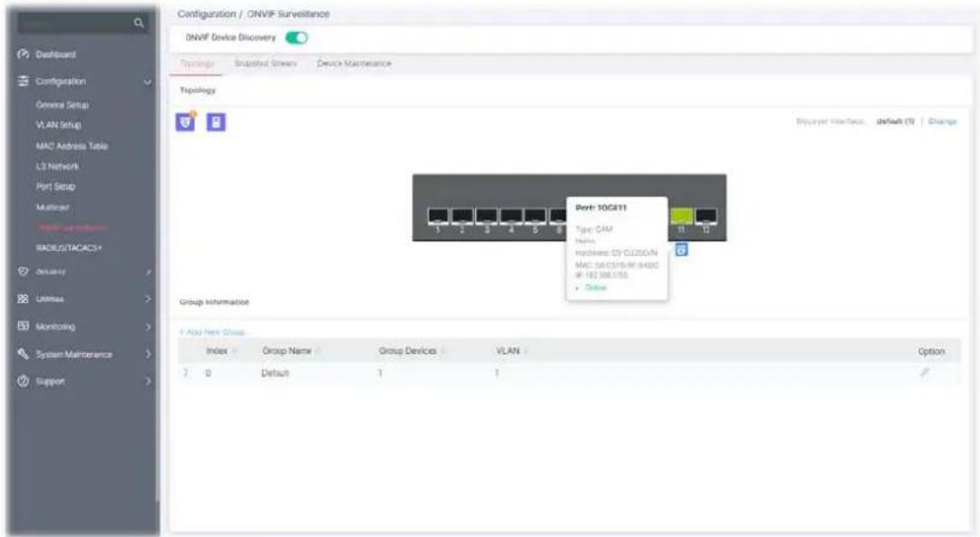980x537 pixels.
Task: Click the "Group Information" heading
Action: click(x=214, y=302)
